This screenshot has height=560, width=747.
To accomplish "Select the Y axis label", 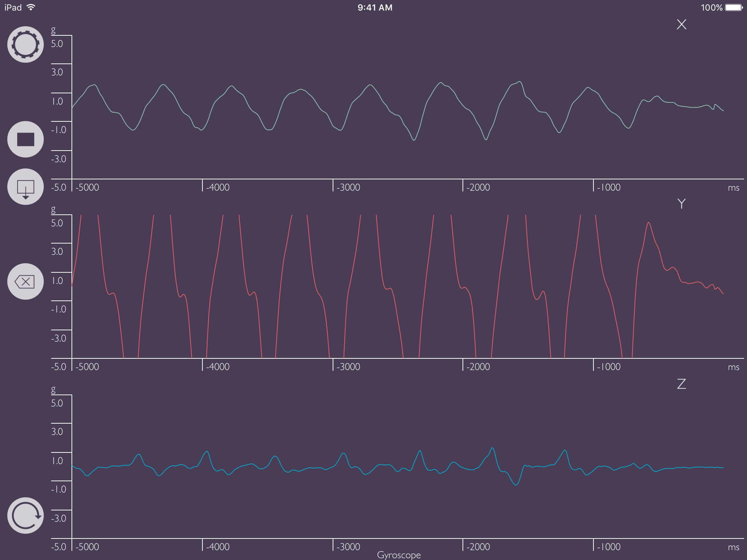I will click(x=681, y=204).
